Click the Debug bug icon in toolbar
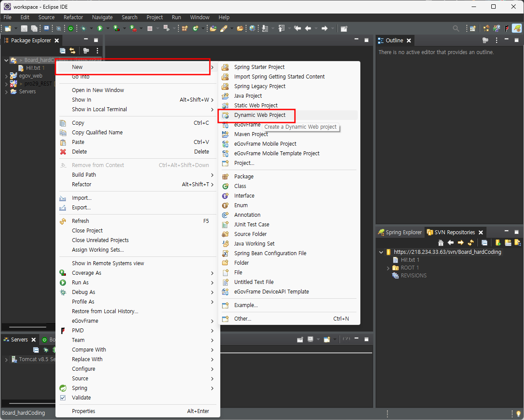 [83, 28]
